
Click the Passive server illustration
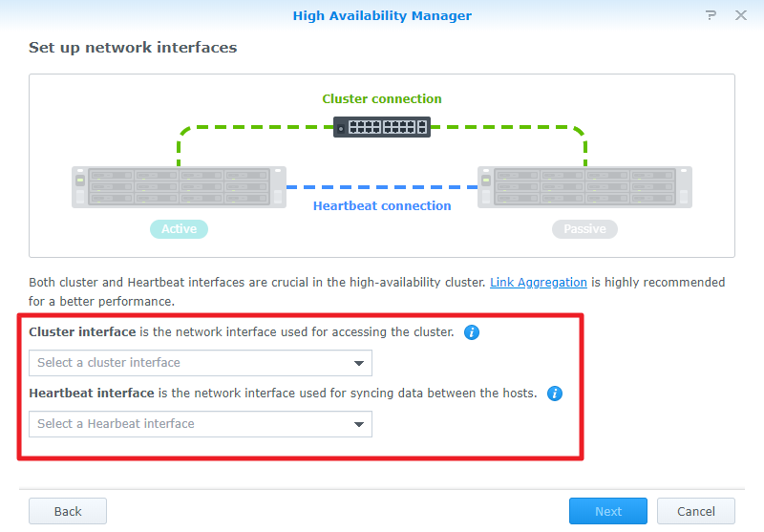pyautogui.click(x=584, y=186)
